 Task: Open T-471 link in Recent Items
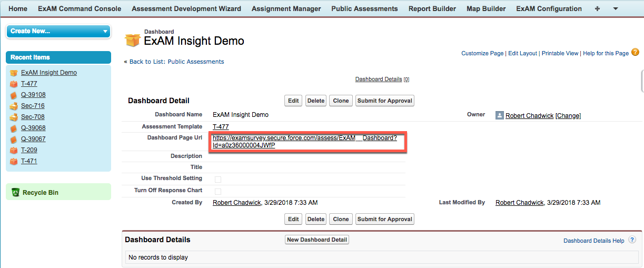click(x=29, y=161)
